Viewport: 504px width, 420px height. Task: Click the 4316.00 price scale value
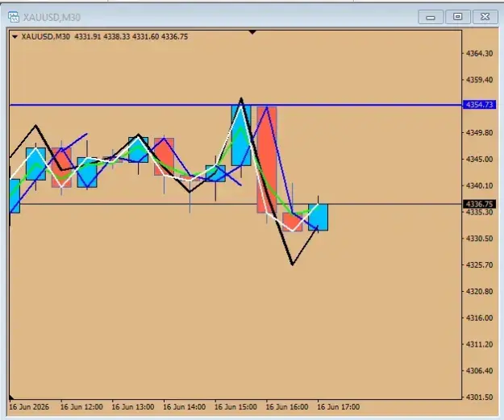479,318
